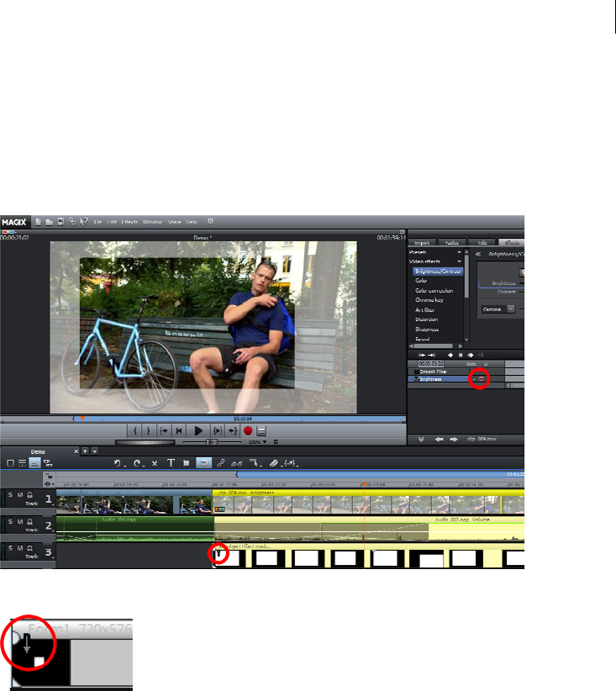616x691 pixels.
Task: Click the Undo arrow
Action: (x=118, y=463)
